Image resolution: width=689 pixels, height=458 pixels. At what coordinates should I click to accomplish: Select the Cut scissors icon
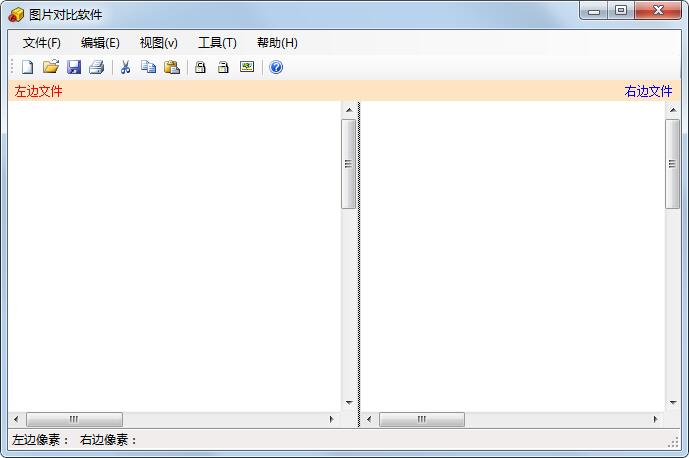126,67
